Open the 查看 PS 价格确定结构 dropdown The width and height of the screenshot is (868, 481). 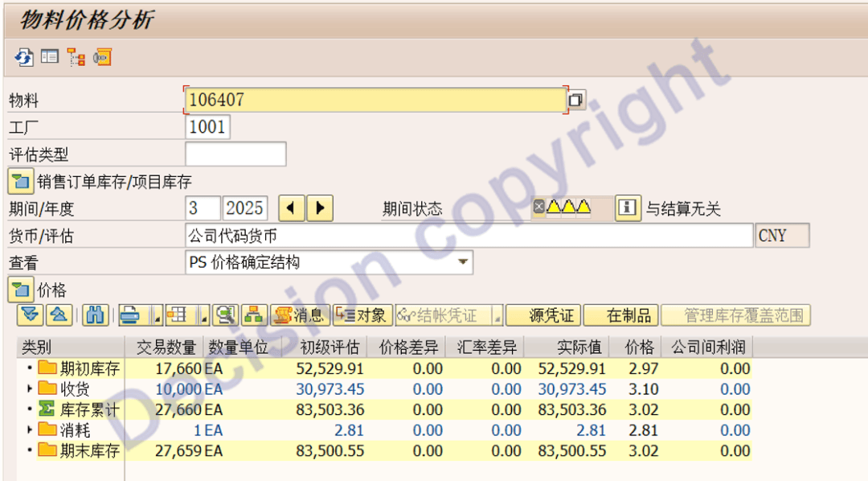click(463, 262)
